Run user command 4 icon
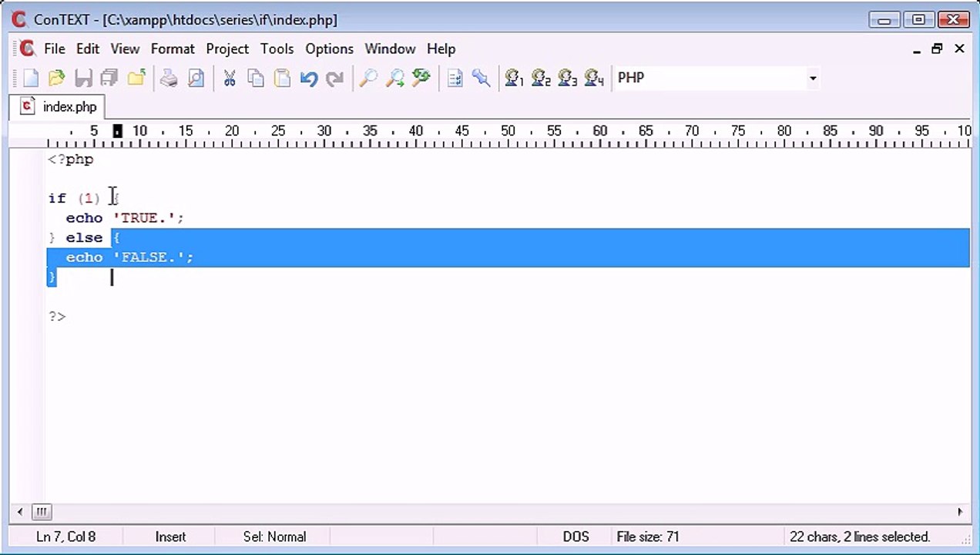The width and height of the screenshot is (980, 555). click(x=594, y=78)
